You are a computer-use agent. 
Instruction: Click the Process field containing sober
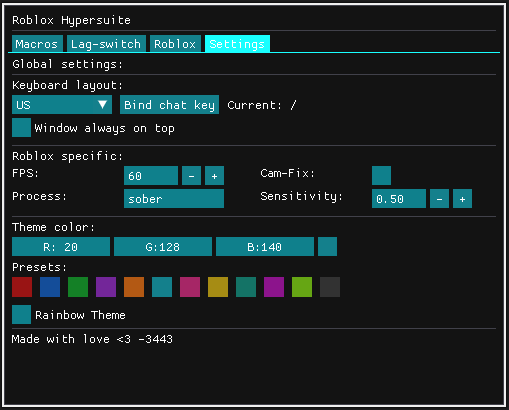174,199
